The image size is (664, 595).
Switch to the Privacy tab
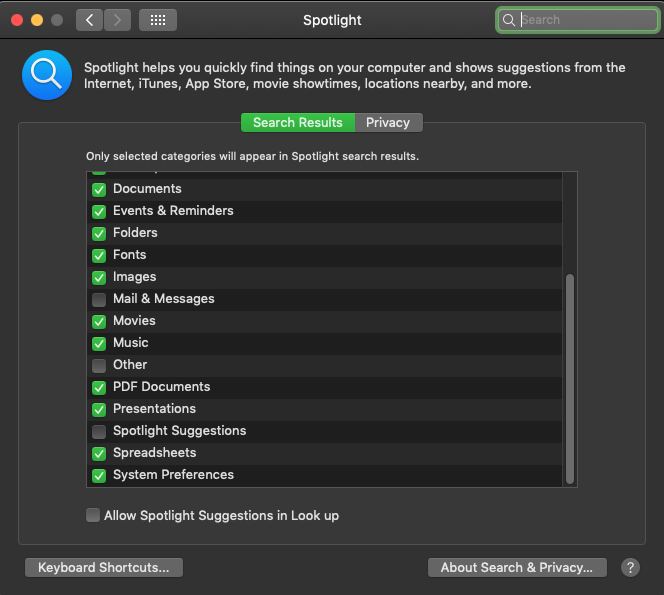click(x=388, y=122)
